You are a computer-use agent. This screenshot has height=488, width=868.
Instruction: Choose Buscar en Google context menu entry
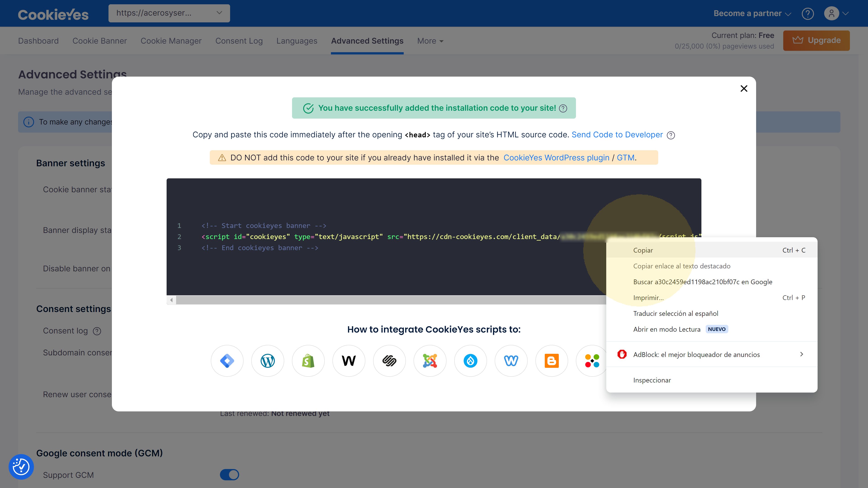[x=712, y=282]
